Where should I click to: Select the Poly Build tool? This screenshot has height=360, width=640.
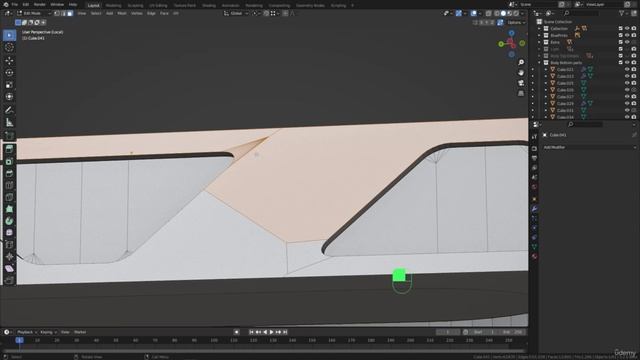pyautogui.click(x=9, y=209)
